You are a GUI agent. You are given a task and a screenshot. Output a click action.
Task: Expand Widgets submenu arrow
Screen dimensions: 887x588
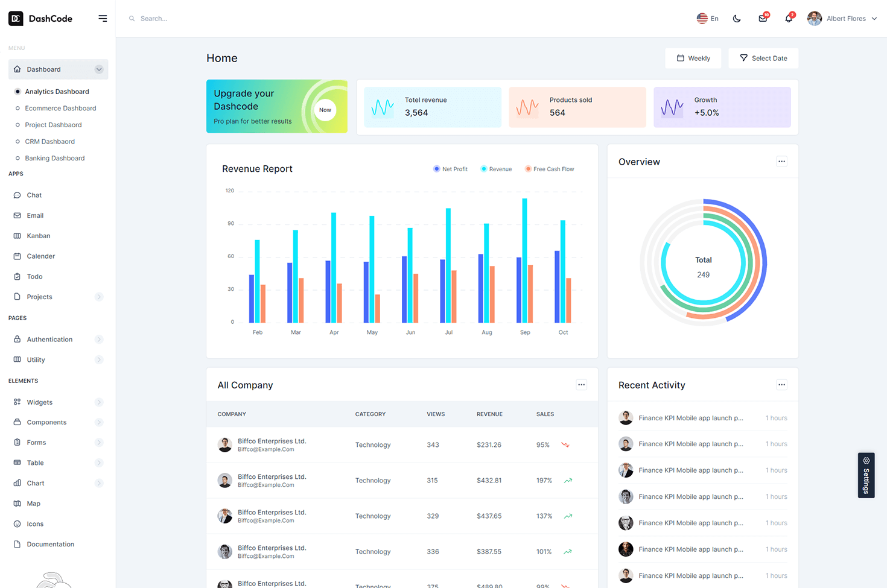coord(99,402)
